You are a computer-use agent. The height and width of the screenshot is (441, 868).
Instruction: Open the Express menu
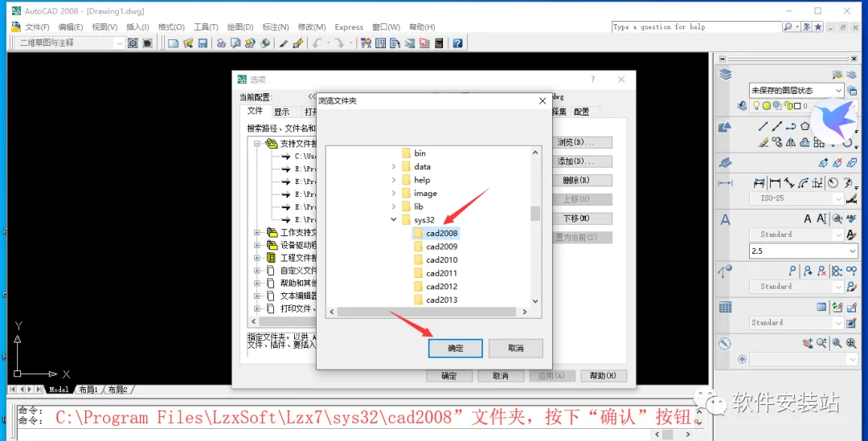[x=349, y=27]
